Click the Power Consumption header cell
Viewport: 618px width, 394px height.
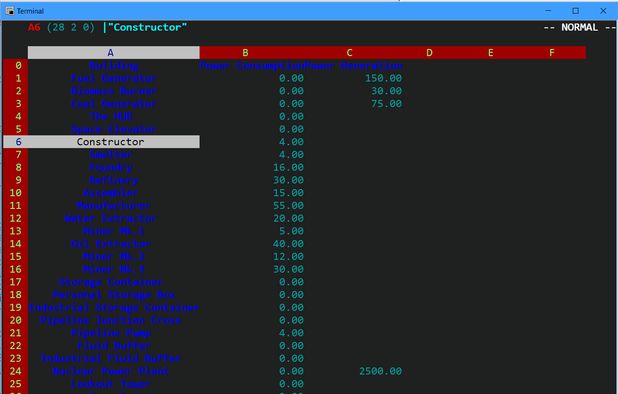(x=251, y=65)
